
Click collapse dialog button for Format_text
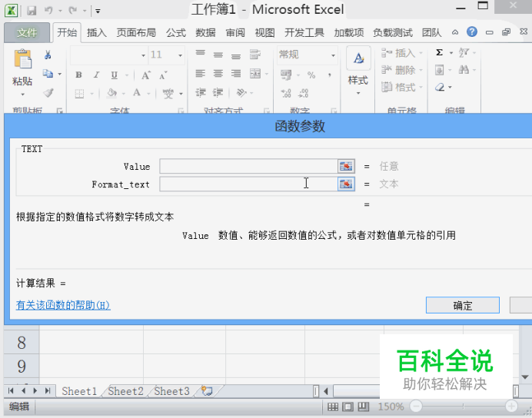click(x=346, y=184)
